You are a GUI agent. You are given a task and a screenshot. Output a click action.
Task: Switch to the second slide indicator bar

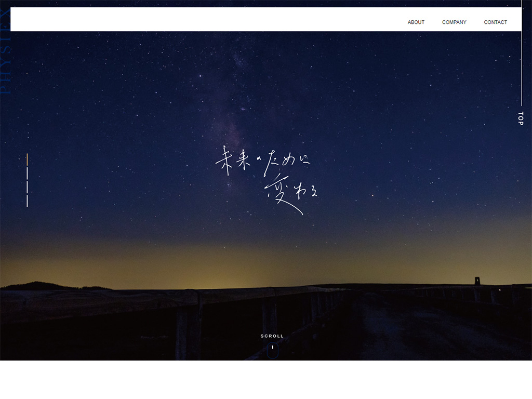point(27,173)
